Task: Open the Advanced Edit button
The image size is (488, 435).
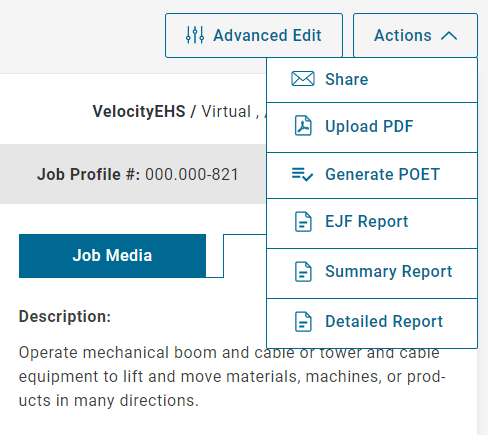Action: (x=254, y=35)
